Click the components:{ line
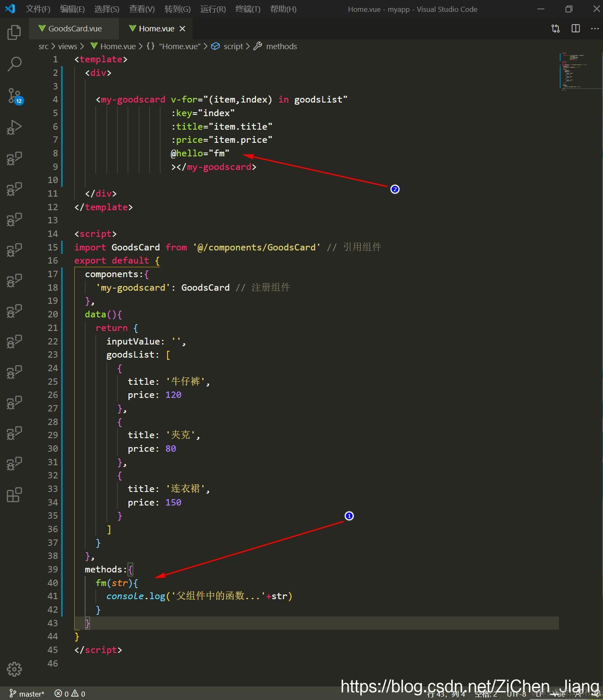603x700 pixels. (x=117, y=274)
